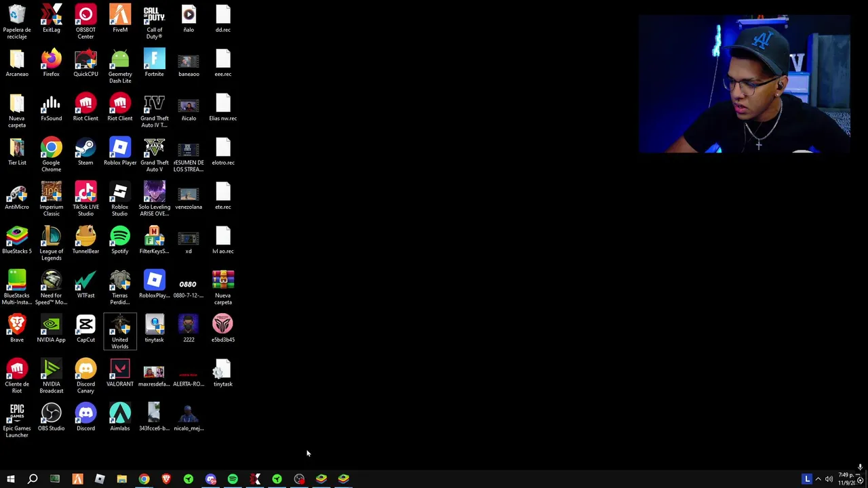Open TikTok LIVE Studio
868x488 pixels.
85,199
